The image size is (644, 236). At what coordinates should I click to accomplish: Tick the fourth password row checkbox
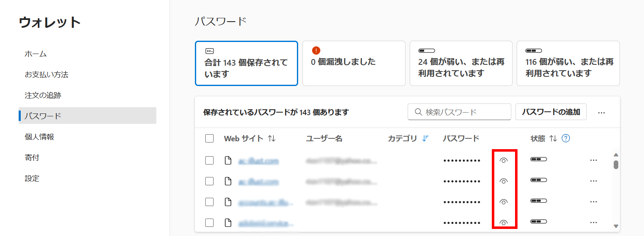pos(209,223)
